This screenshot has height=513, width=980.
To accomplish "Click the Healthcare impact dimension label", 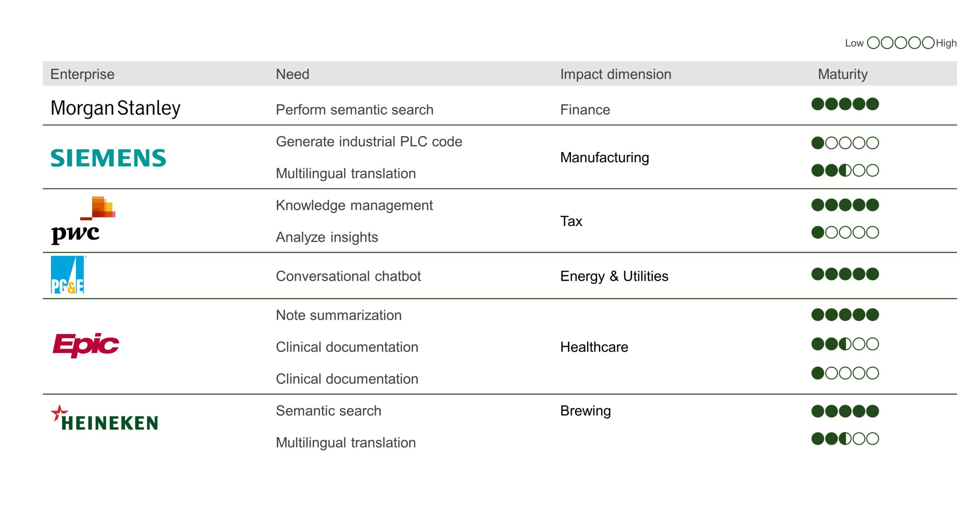I will pyautogui.click(x=594, y=347).
